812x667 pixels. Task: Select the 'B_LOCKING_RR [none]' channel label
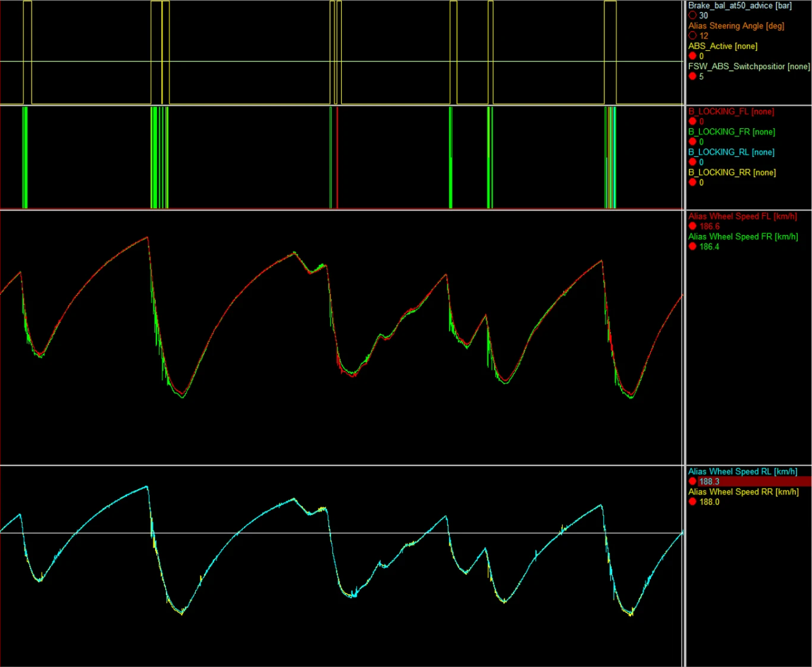tap(731, 172)
